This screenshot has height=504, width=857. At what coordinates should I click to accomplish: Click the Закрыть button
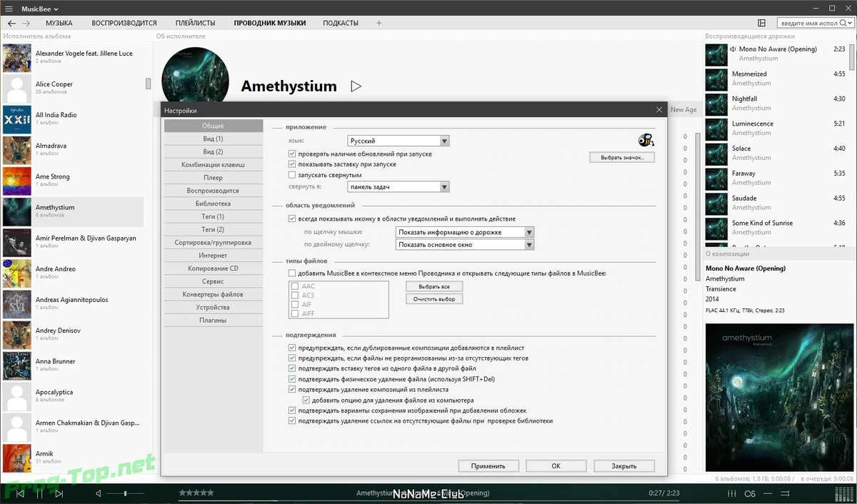[623, 465]
